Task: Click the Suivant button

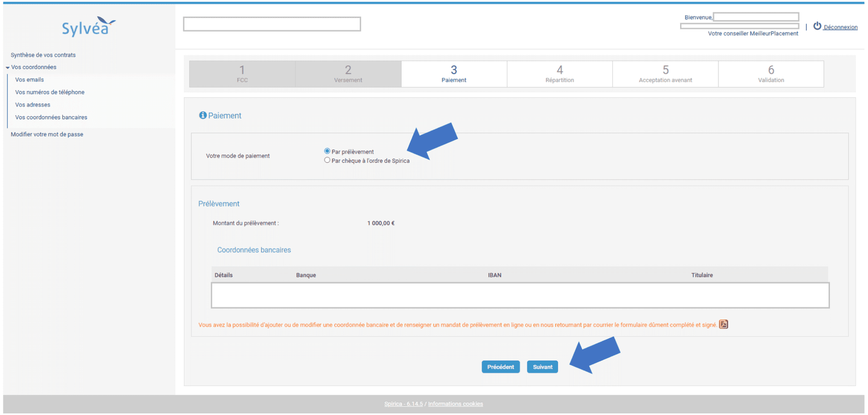Action: point(542,367)
